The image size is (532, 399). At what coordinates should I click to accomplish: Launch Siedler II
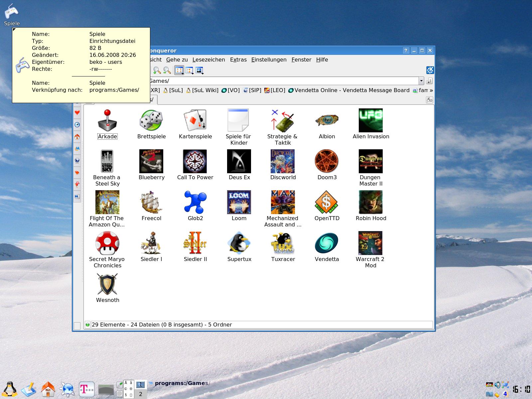[195, 247]
